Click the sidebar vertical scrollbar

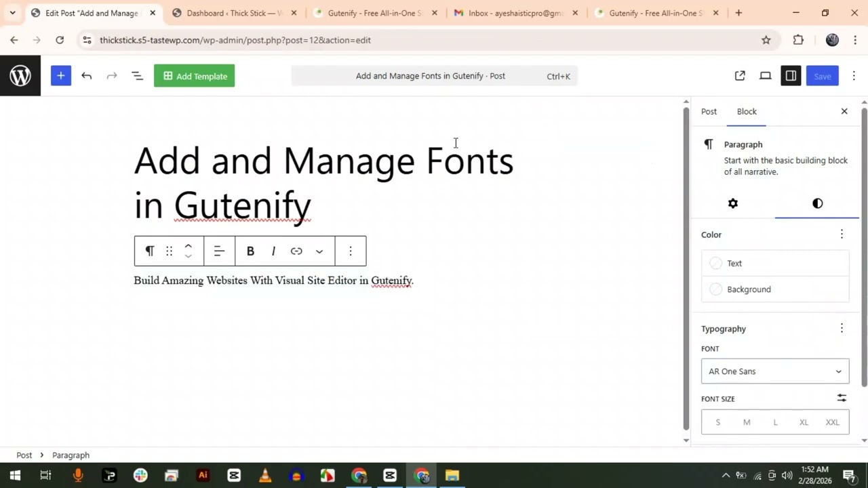[864, 247]
